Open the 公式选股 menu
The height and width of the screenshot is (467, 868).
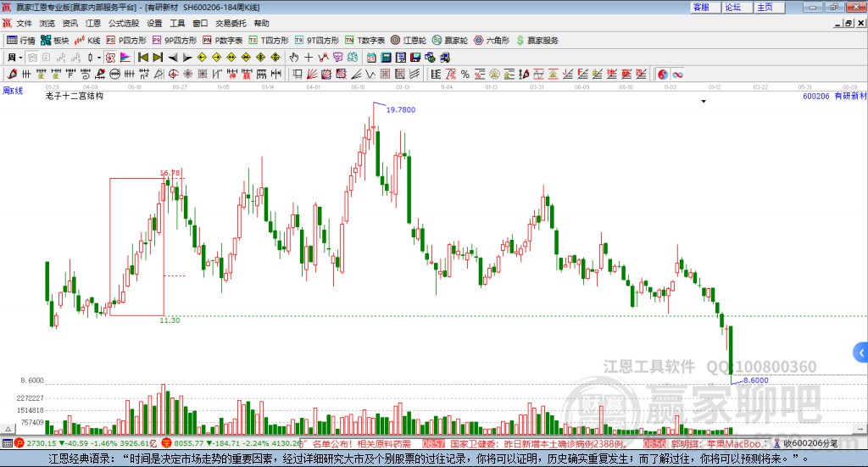pyautogui.click(x=124, y=23)
